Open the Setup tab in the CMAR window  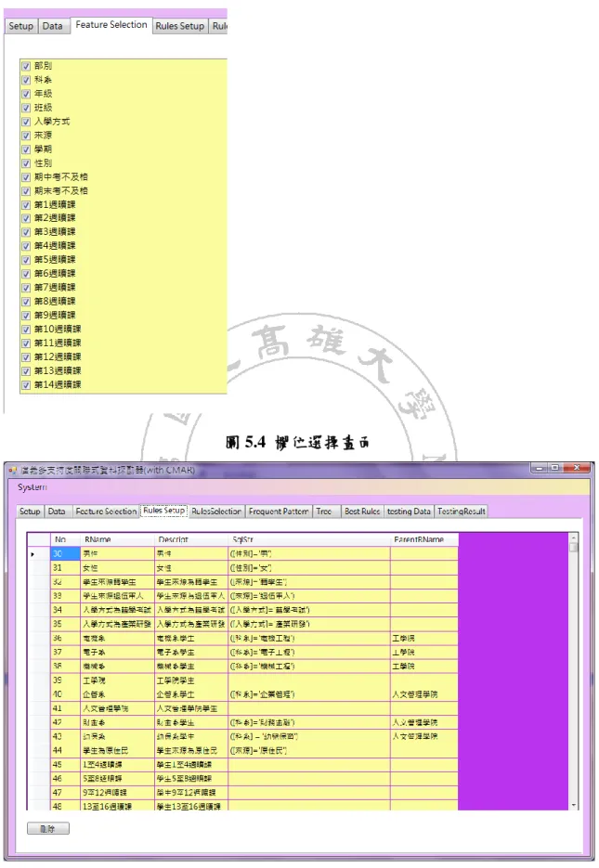[x=30, y=512]
